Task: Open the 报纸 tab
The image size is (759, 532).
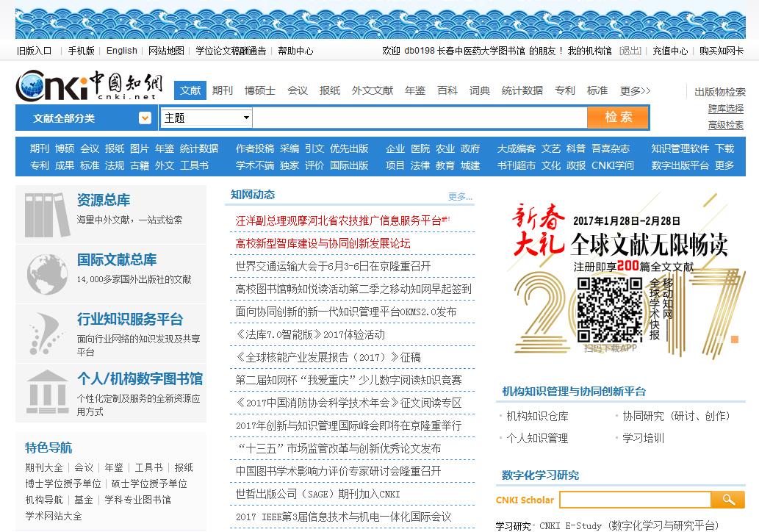Action: point(330,90)
